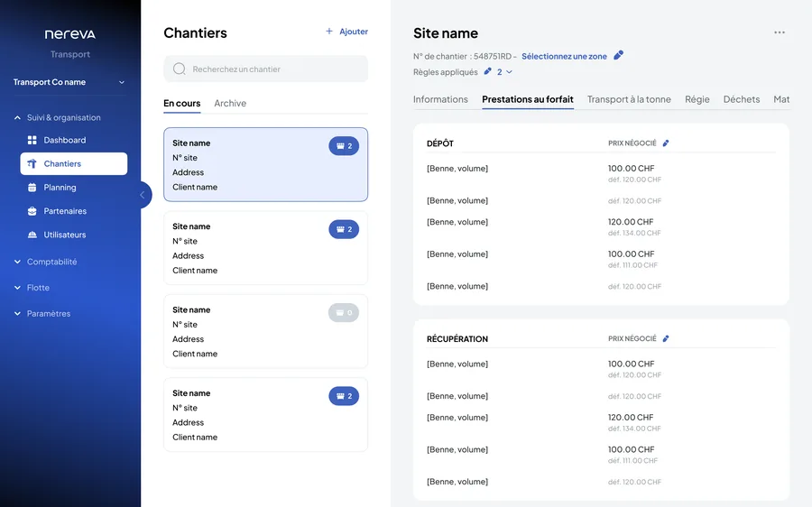Click the Sélectionnez une zone link

[564, 56]
